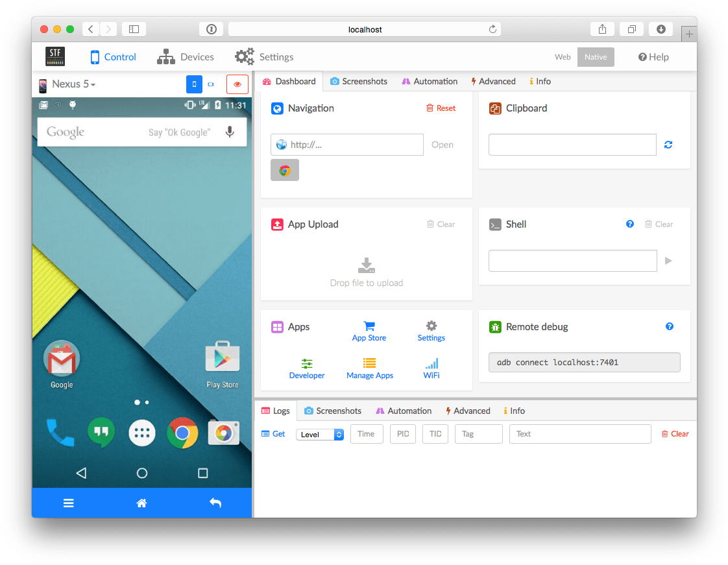Click the Open URL button
This screenshot has height=565, width=728.
(x=442, y=145)
